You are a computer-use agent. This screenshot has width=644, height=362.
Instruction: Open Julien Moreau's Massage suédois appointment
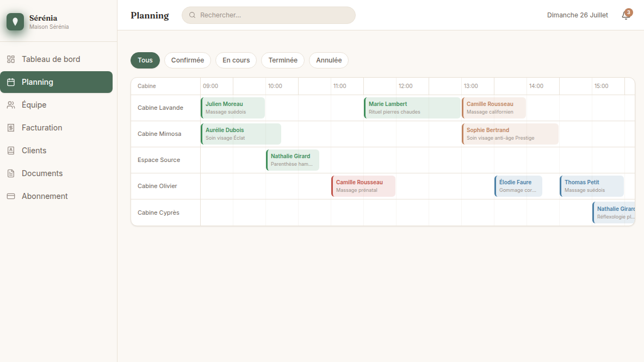pyautogui.click(x=233, y=108)
